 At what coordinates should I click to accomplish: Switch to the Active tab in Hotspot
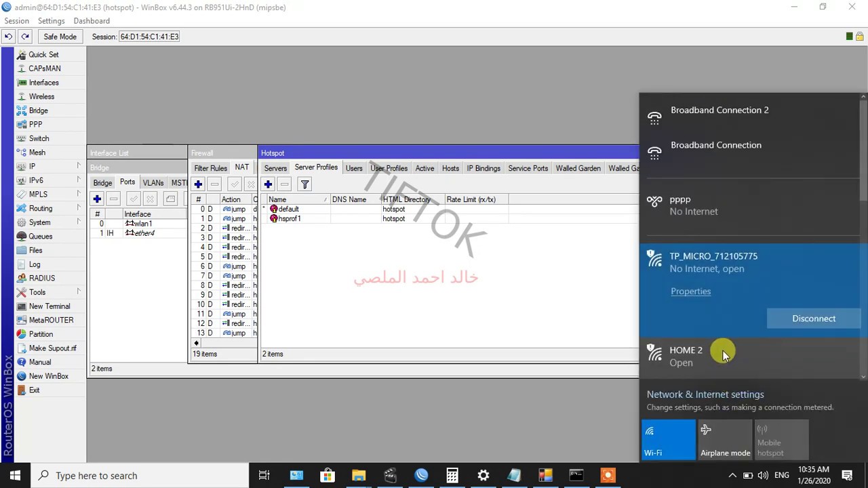click(x=425, y=168)
